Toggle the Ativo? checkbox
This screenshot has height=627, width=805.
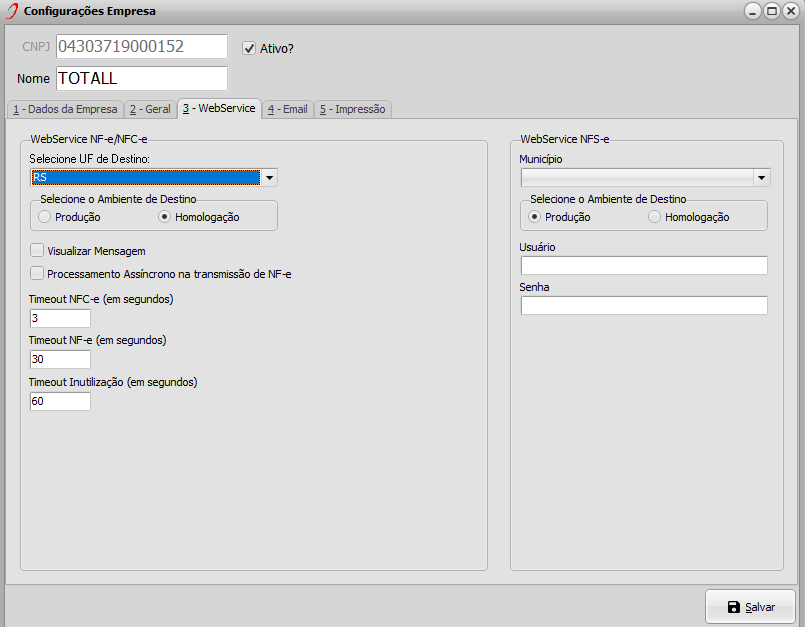(249, 48)
